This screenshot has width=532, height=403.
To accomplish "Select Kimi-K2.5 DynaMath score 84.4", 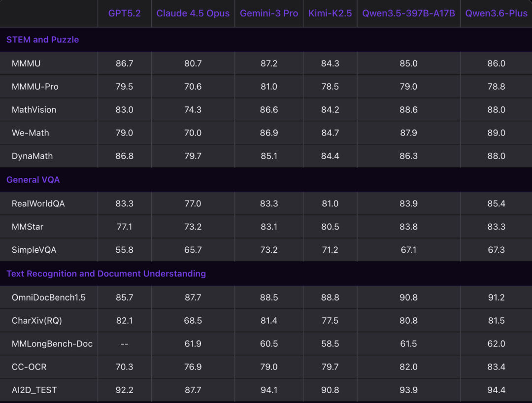I will (x=330, y=156).
